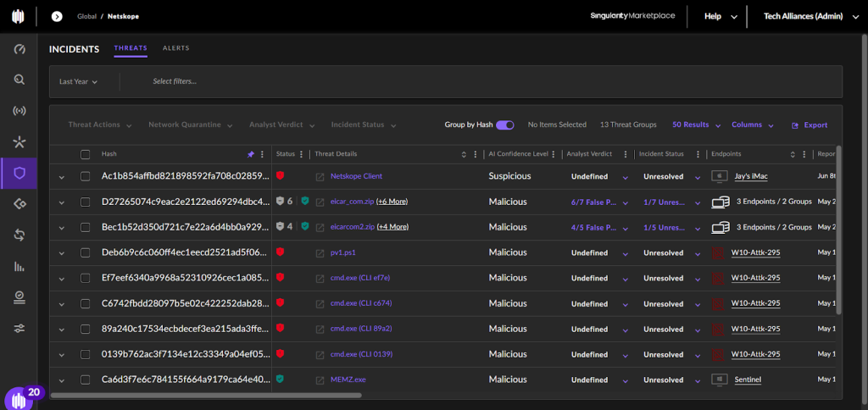Viewport: 868px width, 410px height.
Task: Go to Global breadcrumb
Action: point(86,17)
